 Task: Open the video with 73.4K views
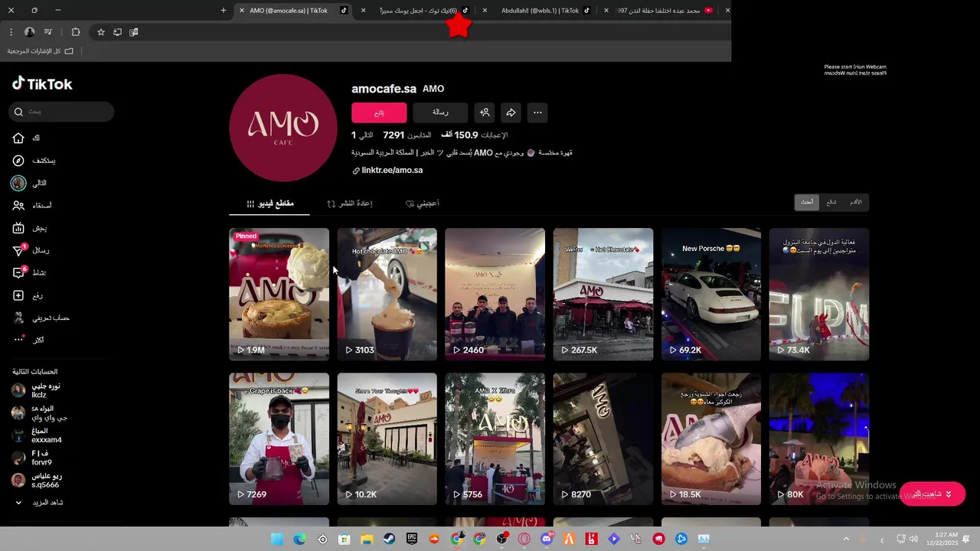[x=819, y=294]
